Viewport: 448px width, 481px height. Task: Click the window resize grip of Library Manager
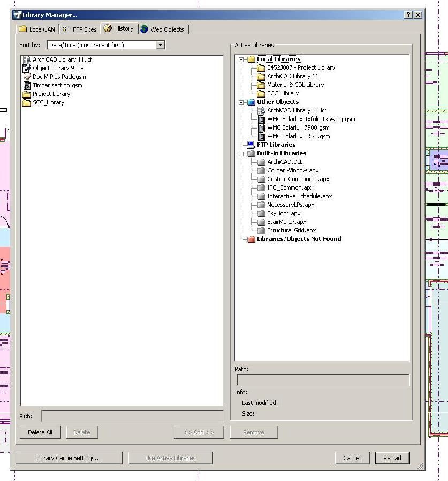pyautogui.click(x=421, y=466)
